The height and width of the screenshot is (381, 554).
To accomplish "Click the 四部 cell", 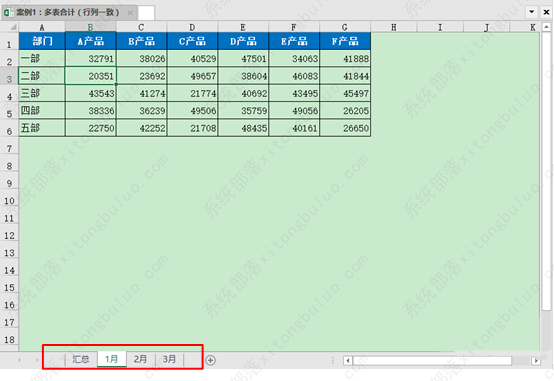I will (x=42, y=110).
